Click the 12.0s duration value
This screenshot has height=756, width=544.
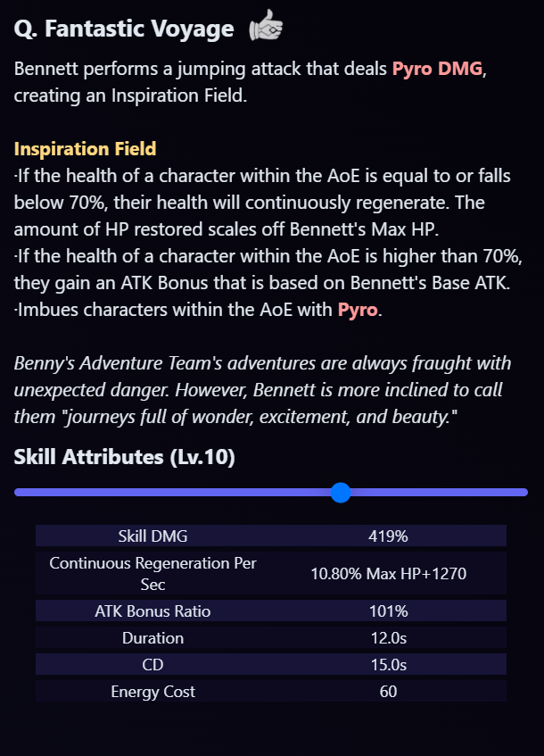point(388,638)
